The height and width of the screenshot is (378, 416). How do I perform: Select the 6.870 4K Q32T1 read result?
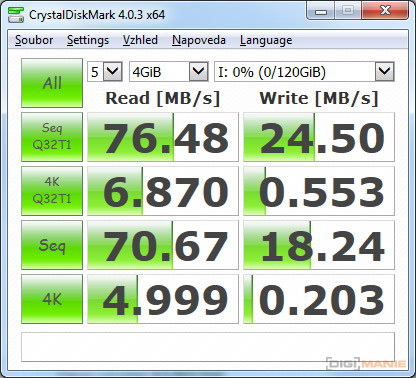click(x=163, y=191)
